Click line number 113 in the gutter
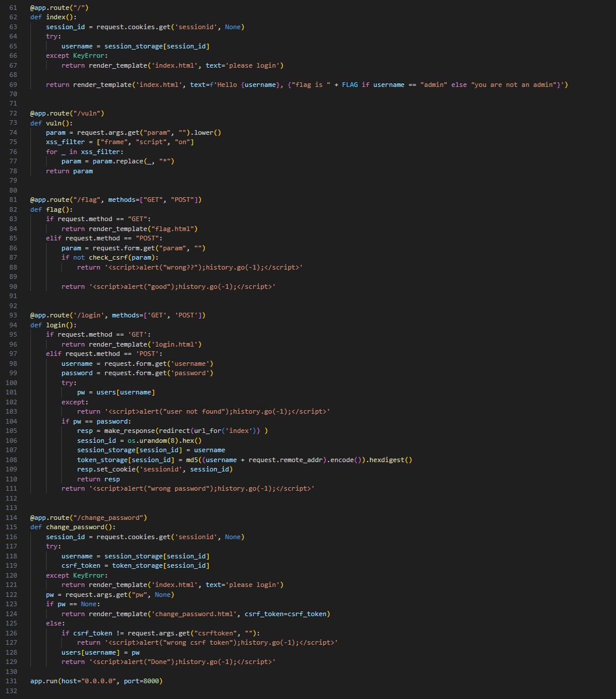The image size is (616, 699). 11,508
